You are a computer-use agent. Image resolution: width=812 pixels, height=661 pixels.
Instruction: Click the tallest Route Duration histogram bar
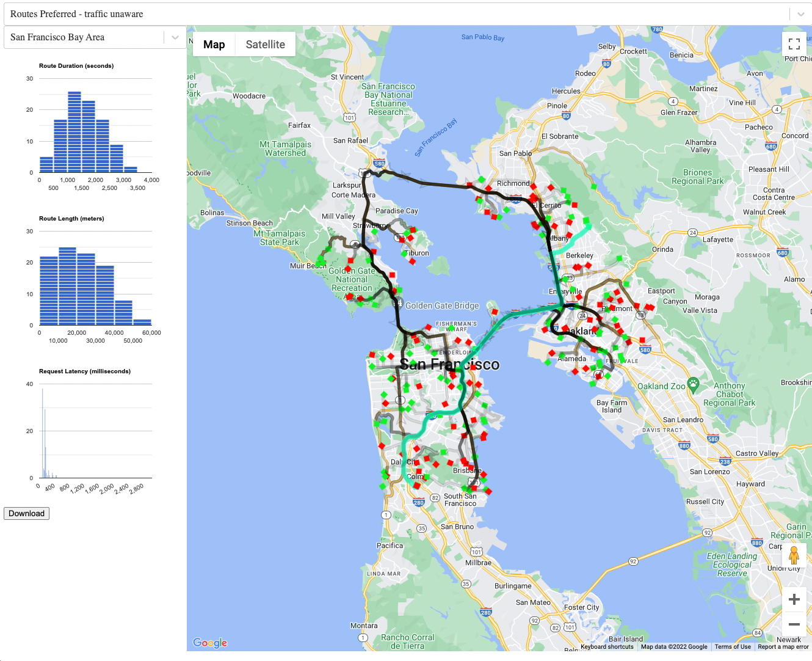(74, 132)
